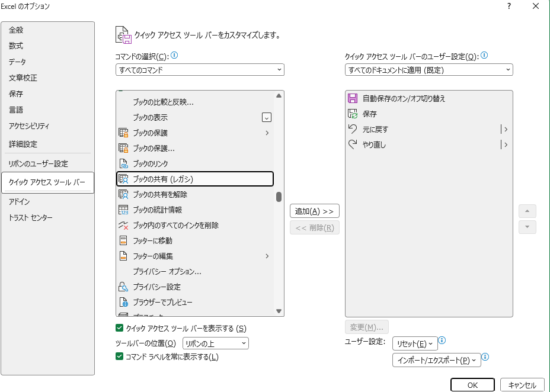This screenshot has height=392, width=550.
Task: Click the 保存 icon in toolbar list
Action: 353,114
